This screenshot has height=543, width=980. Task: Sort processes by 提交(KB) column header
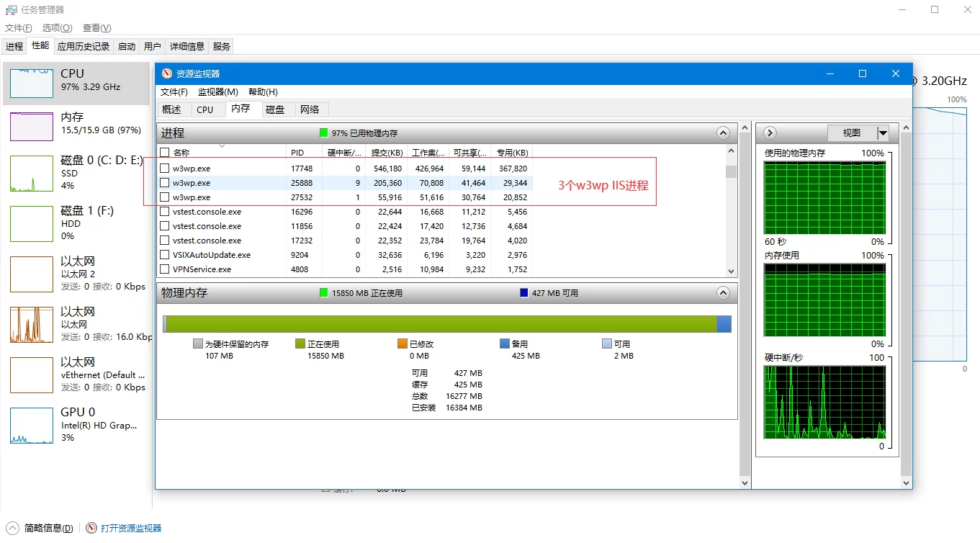[386, 153]
